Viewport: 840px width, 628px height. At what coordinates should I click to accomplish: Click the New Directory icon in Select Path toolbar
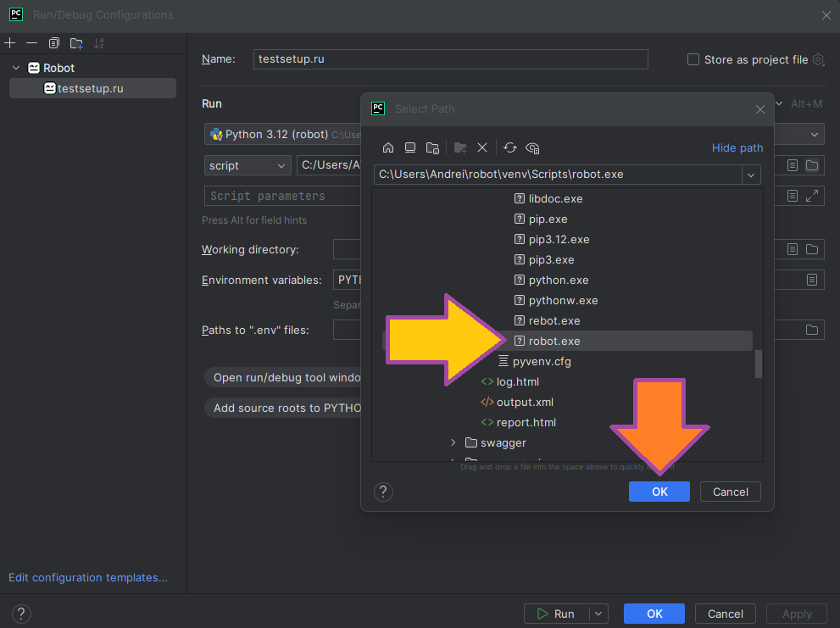point(460,148)
